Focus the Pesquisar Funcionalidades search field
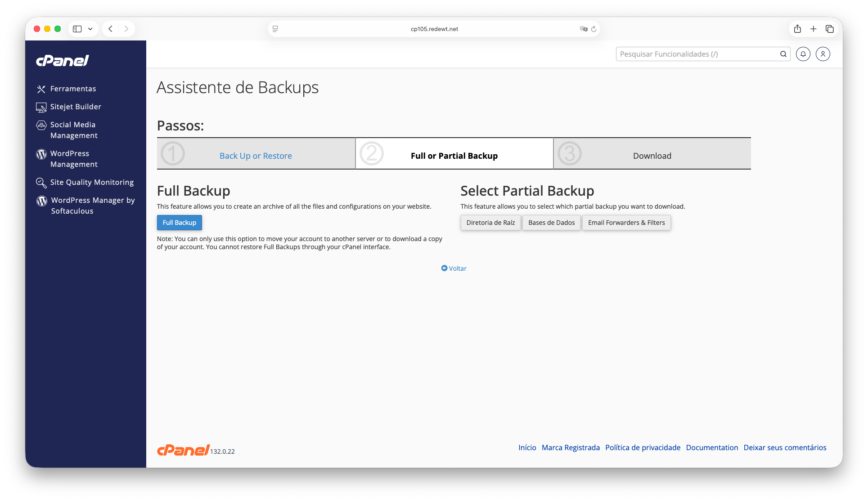868x501 pixels. pos(697,54)
